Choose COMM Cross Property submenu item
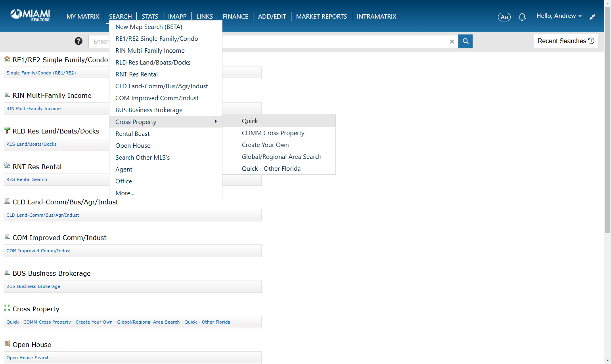The height and width of the screenshot is (364, 611). pyautogui.click(x=279, y=133)
